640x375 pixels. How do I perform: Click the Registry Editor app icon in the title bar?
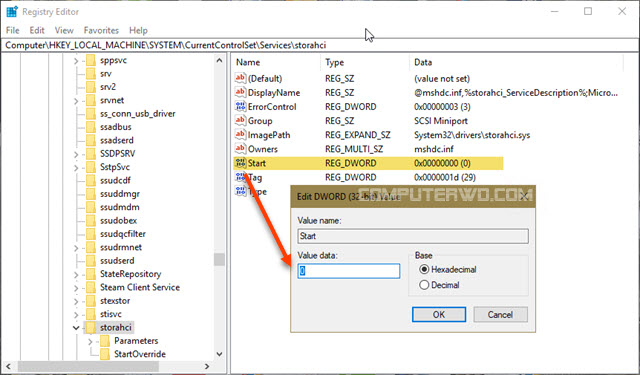coord(12,12)
